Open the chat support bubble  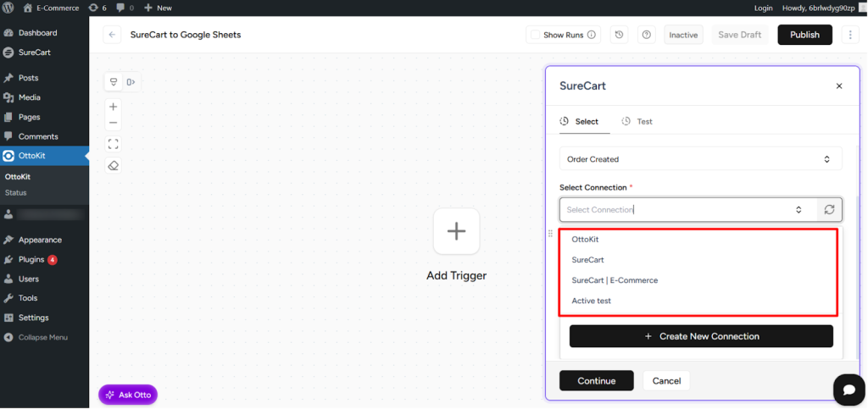pyautogui.click(x=849, y=389)
